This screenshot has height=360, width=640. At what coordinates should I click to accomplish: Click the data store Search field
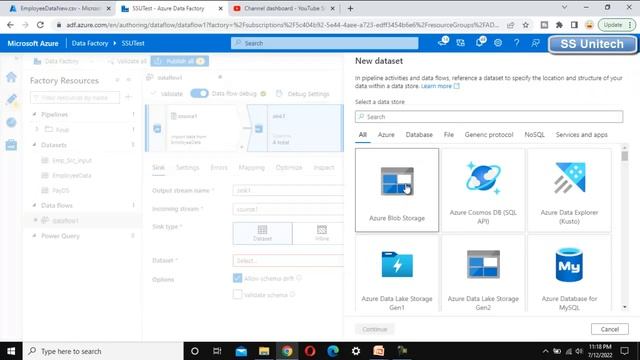(x=489, y=117)
